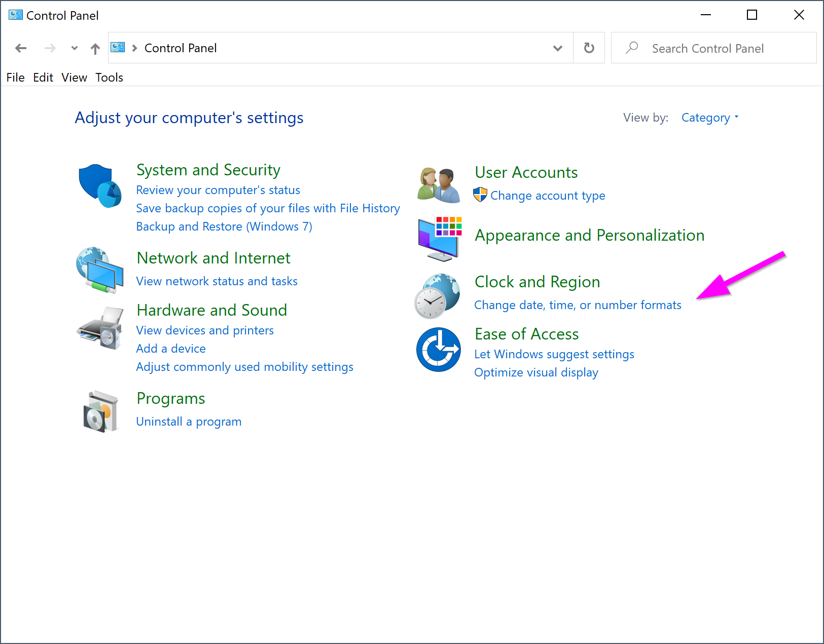Click Optimize visual display link
This screenshot has height=644, width=824.
[536, 372]
